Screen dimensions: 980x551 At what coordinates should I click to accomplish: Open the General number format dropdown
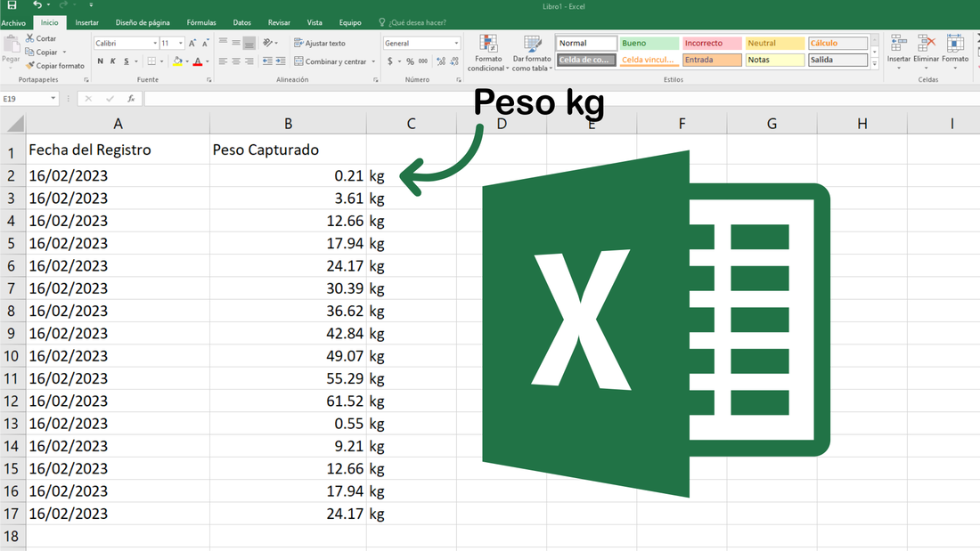click(x=456, y=43)
